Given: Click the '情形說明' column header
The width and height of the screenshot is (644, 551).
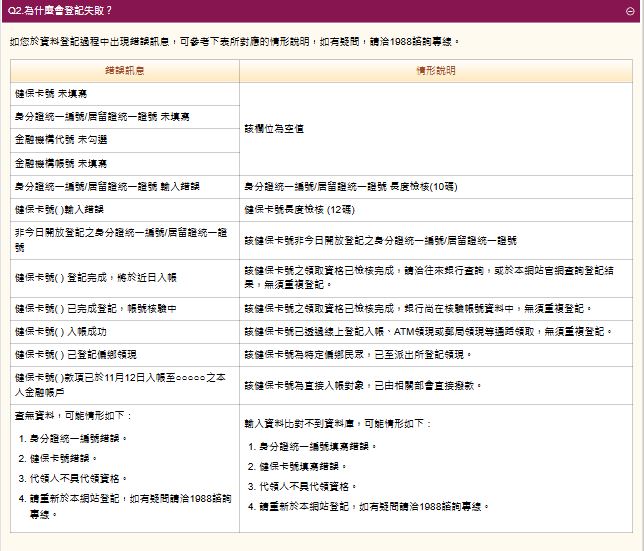Looking at the screenshot, I should pyautogui.click(x=436, y=71).
